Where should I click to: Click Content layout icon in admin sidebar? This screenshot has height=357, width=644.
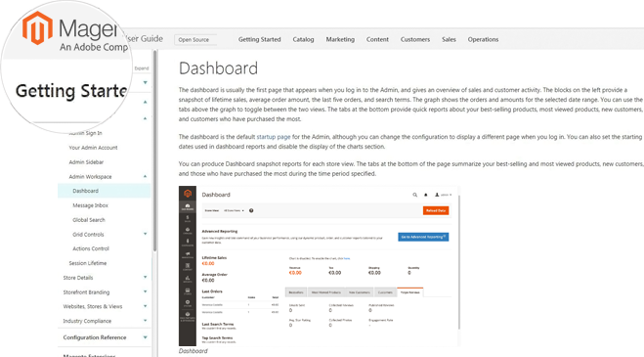pyautogui.click(x=188, y=266)
